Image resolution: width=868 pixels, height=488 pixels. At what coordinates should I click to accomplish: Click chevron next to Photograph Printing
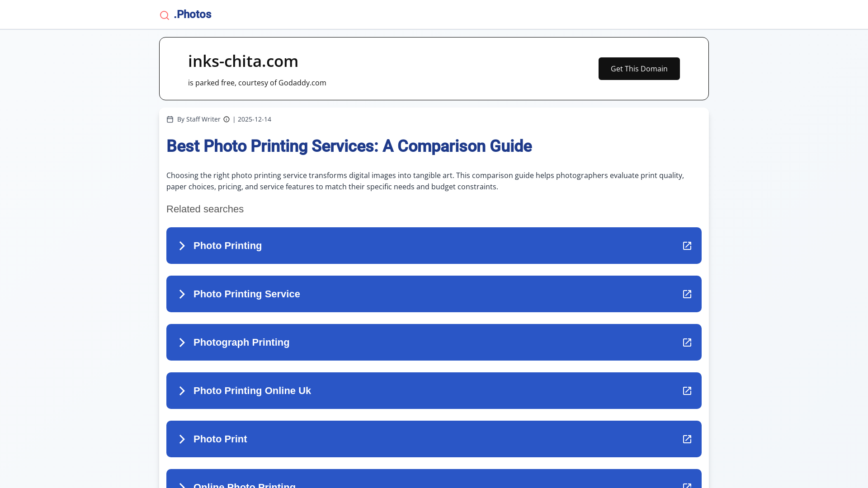coord(182,343)
